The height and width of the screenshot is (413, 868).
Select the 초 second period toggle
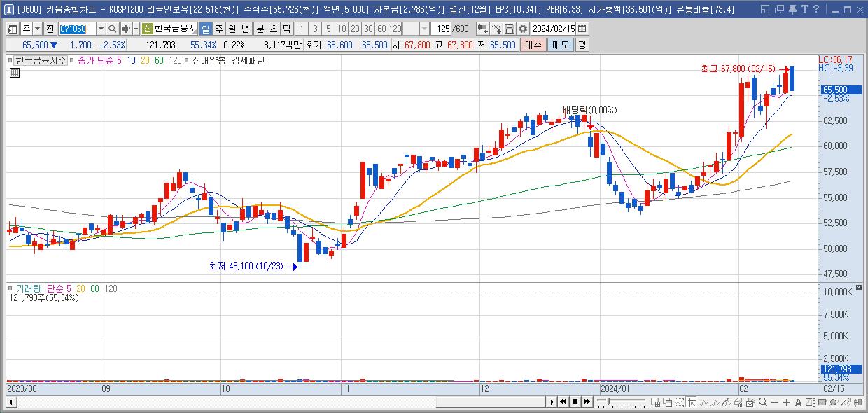coord(273,29)
